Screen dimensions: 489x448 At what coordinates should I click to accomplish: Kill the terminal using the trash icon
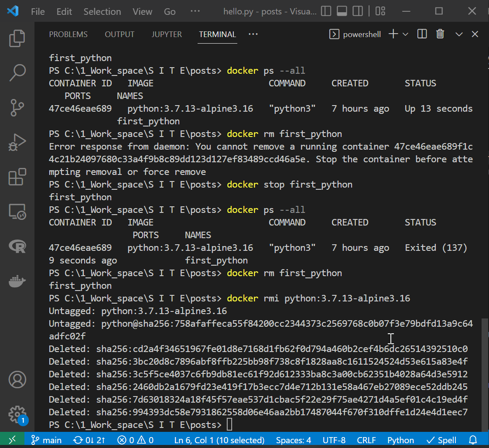pyautogui.click(x=440, y=34)
